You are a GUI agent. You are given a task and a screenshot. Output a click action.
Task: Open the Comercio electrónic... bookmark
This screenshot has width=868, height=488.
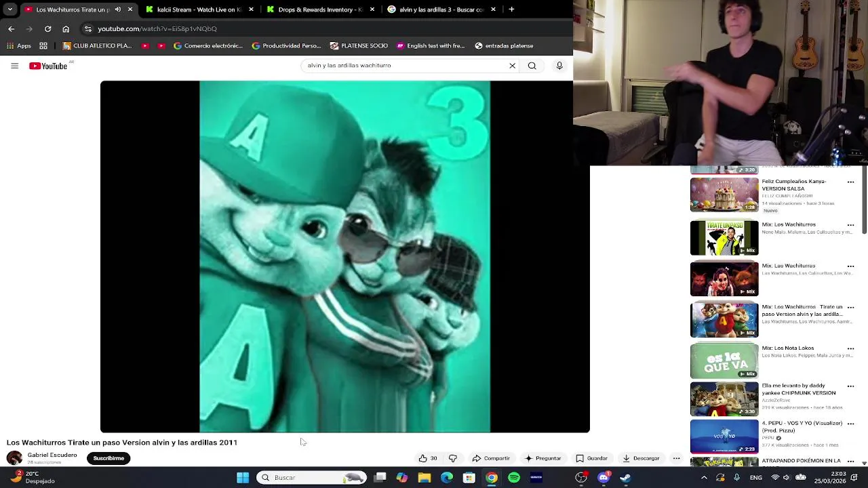click(208, 45)
